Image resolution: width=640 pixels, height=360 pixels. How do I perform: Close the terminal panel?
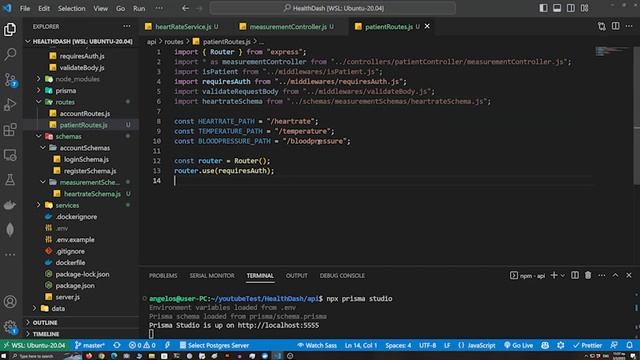click(629, 276)
